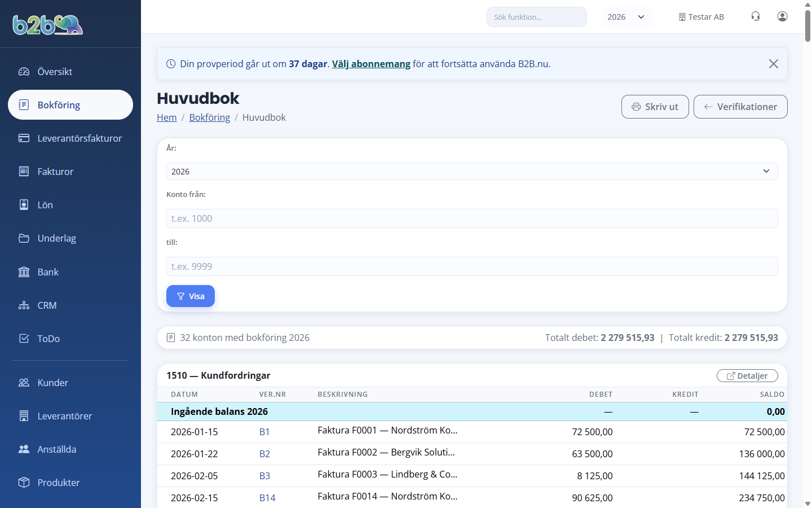
Task: Click the 1510 — Kundfordringar heading
Action: pos(218,375)
